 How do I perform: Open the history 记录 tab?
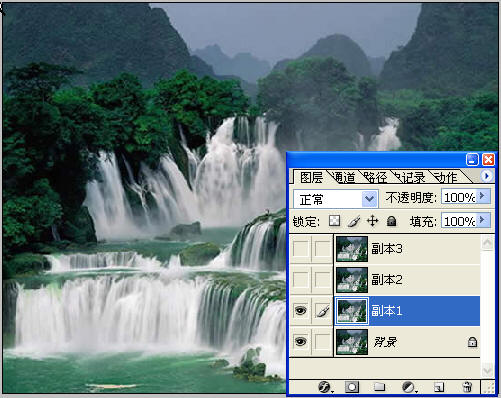coord(412,177)
